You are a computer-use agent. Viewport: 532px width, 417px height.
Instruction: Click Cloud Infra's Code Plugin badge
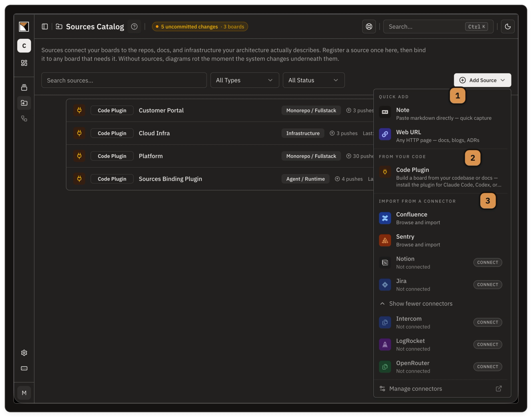tap(112, 133)
